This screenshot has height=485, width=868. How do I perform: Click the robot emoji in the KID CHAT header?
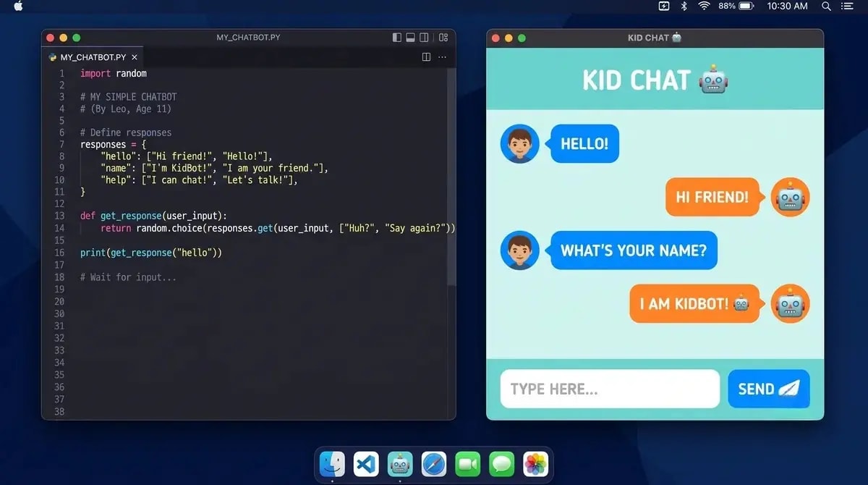[712, 79]
